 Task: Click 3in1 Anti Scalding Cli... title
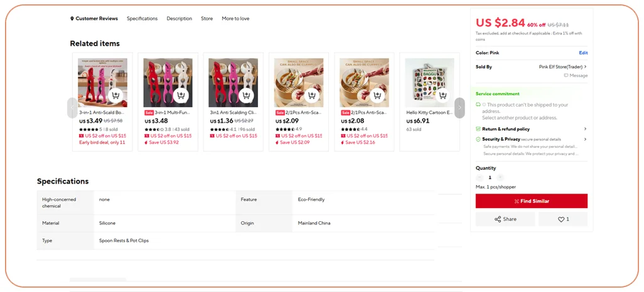[x=233, y=112]
